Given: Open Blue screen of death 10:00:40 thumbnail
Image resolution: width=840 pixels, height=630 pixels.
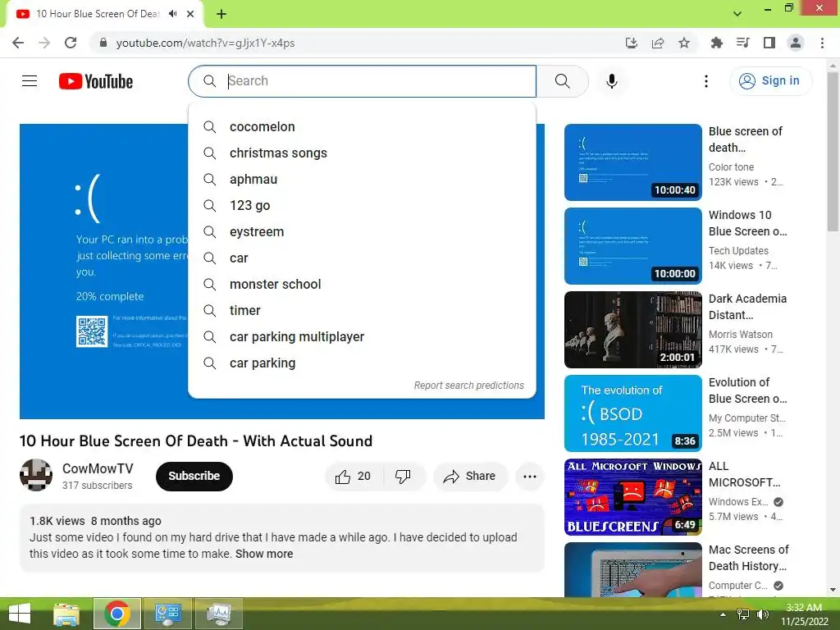Looking at the screenshot, I should pos(632,162).
